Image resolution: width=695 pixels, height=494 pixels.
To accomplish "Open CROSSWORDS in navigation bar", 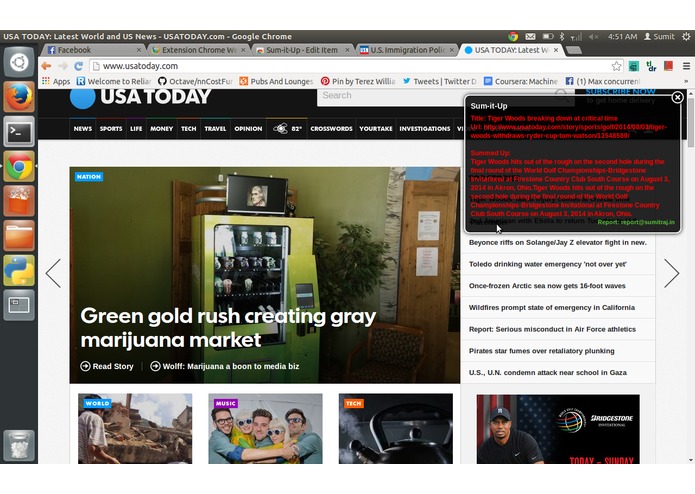I will tap(331, 128).
